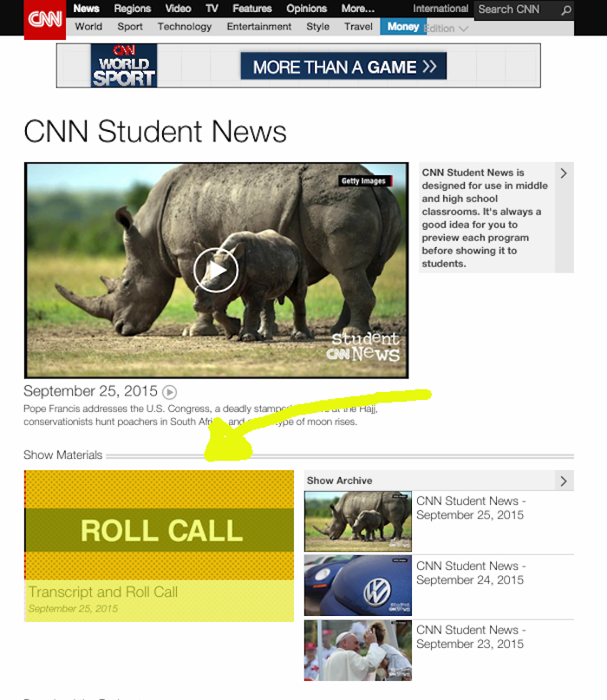Click the 'Pope Francis addresses the U.S. Congress' summary
607x700 pixels.
tap(201, 415)
